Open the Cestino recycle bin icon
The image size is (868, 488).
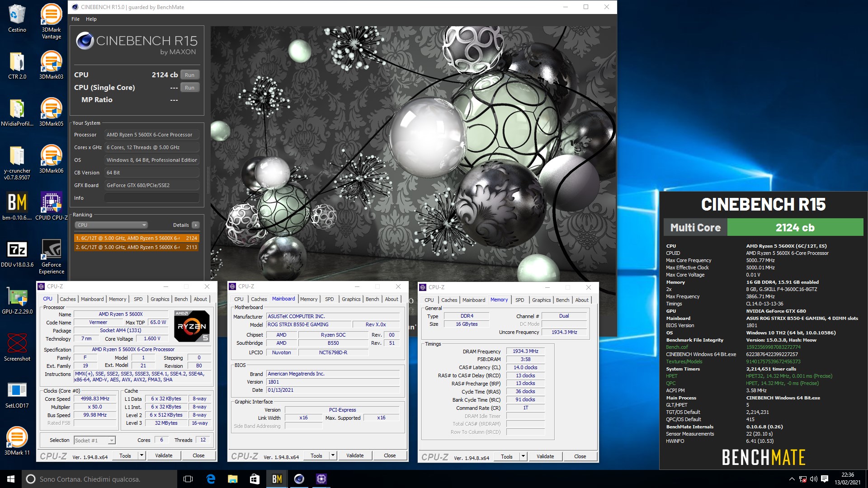[x=17, y=19]
